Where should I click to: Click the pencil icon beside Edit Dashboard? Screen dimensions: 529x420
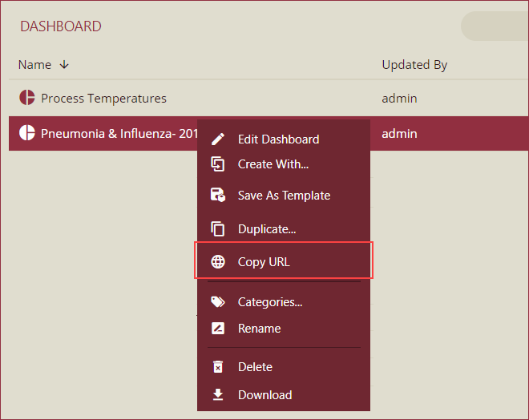tap(218, 139)
